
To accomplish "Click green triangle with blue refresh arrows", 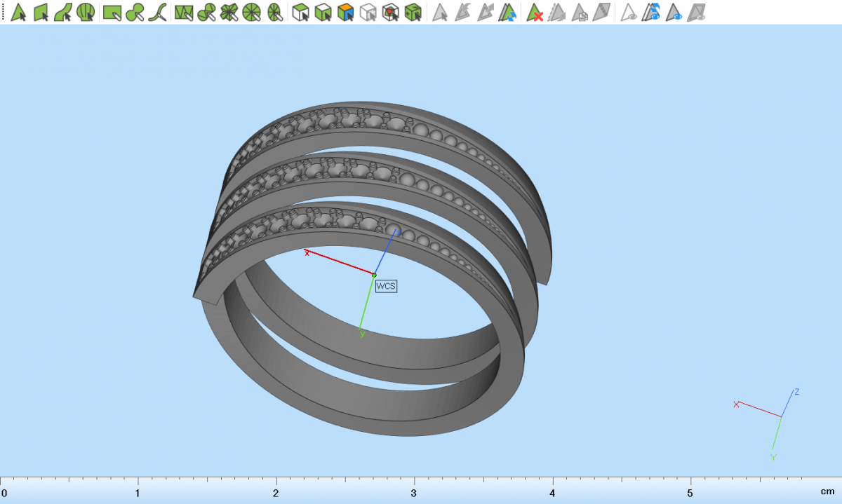I will click(x=507, y=12).
